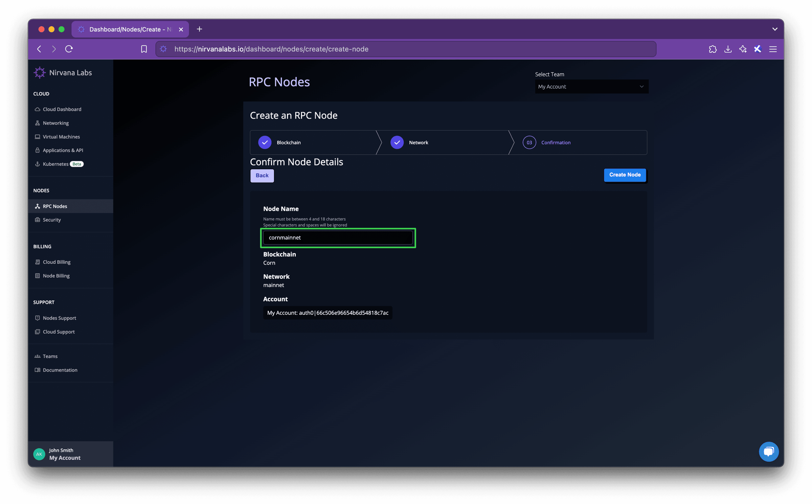Screen dimensions: 812x504
Task: Open the chat support bubble icon
Action: point(768,451)
